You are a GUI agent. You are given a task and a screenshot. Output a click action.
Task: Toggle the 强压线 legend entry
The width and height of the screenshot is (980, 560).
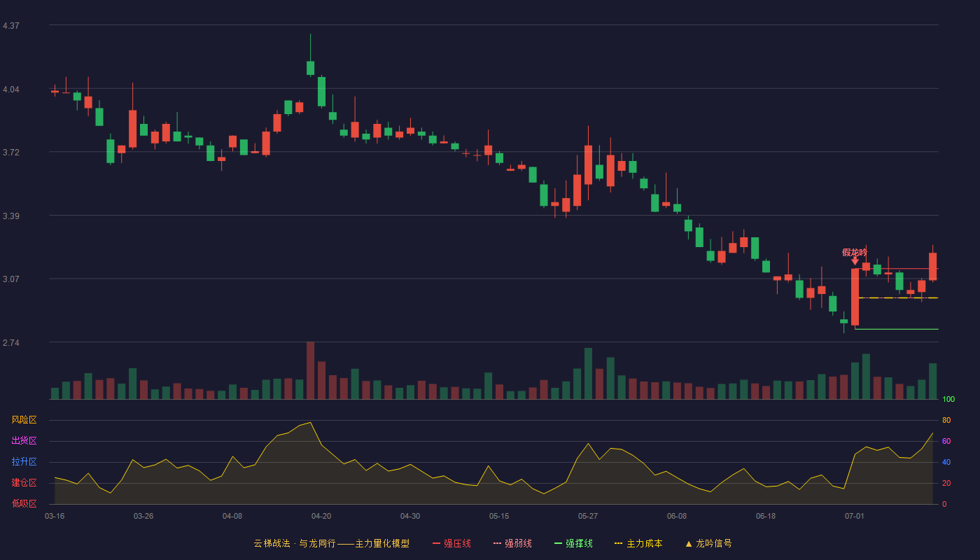tap(451, 543)
